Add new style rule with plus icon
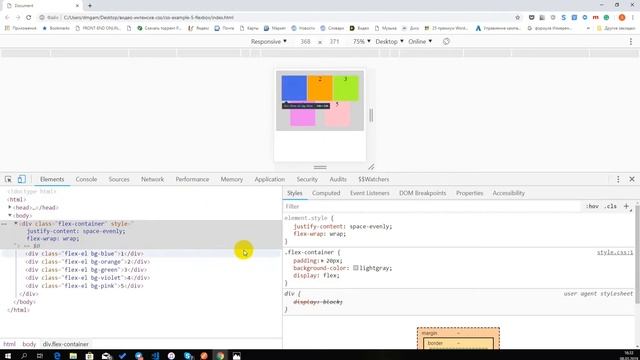This screenshot has height=360, width=640. pyautogui.click(x=626, y=207)
